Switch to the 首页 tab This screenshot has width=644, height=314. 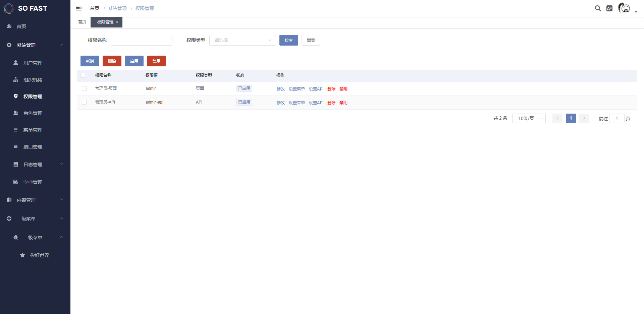pos(82,22)
